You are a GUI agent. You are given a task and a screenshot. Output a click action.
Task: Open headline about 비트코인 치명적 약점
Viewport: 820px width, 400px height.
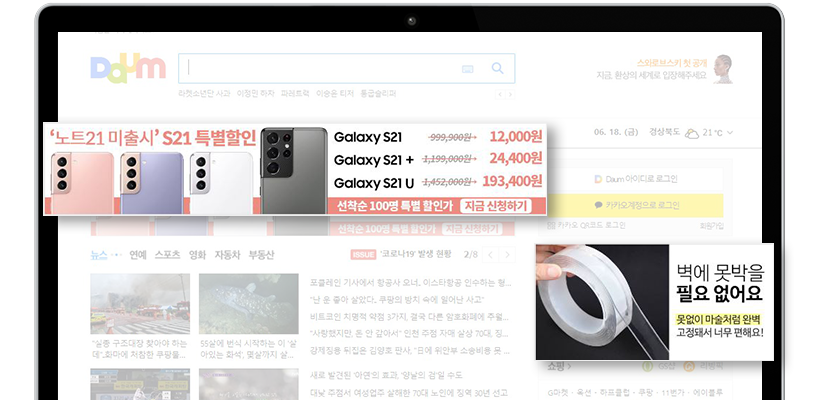pyautogui.click(x=409, y=317)
